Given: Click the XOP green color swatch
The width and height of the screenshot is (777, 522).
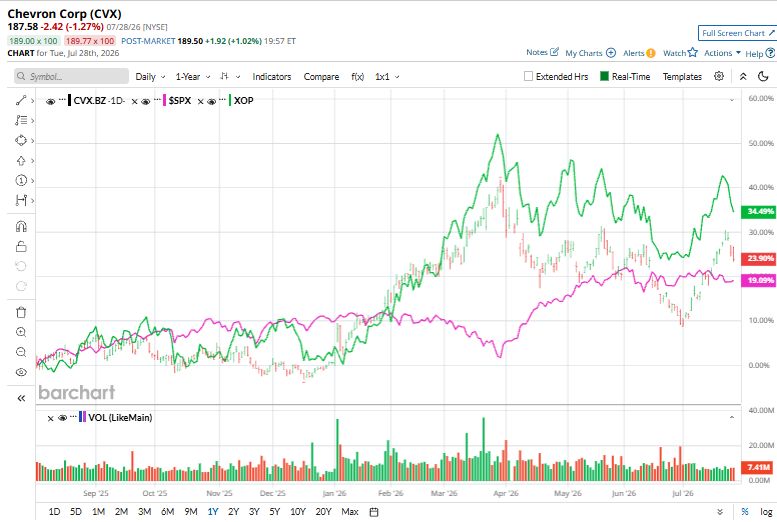Looking at the screenshot, I should click(x=230, y=101).
